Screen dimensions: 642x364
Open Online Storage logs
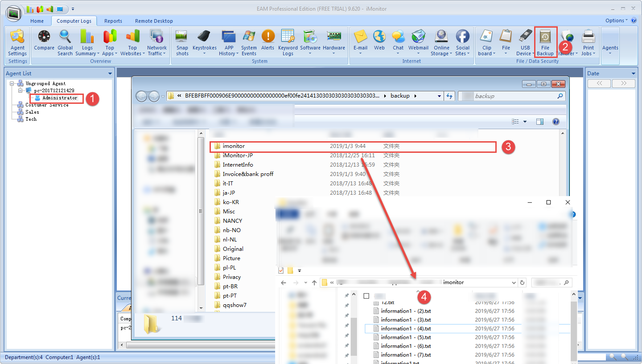click(x=441, y=43)
